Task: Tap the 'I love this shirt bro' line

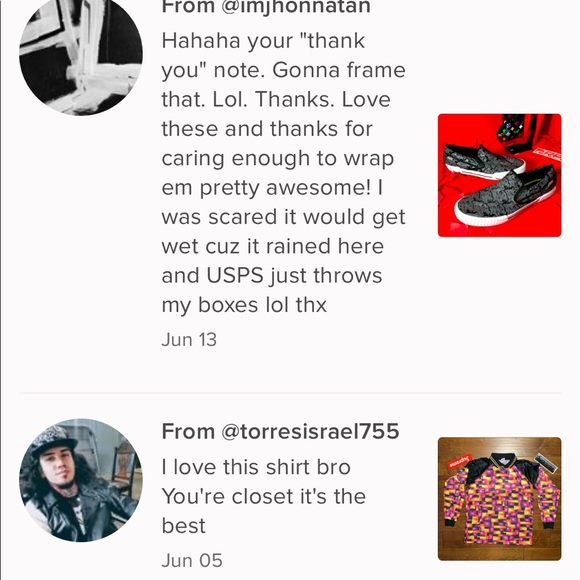Action: point(256,467)
